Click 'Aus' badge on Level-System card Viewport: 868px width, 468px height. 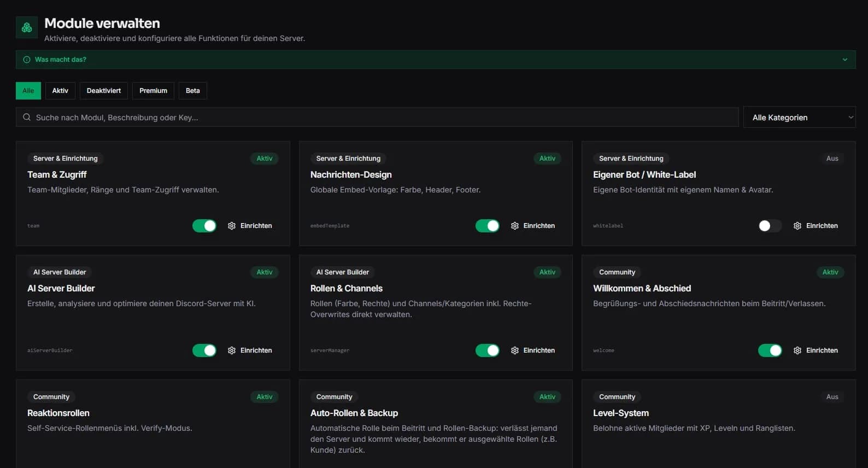pos(832,397)
